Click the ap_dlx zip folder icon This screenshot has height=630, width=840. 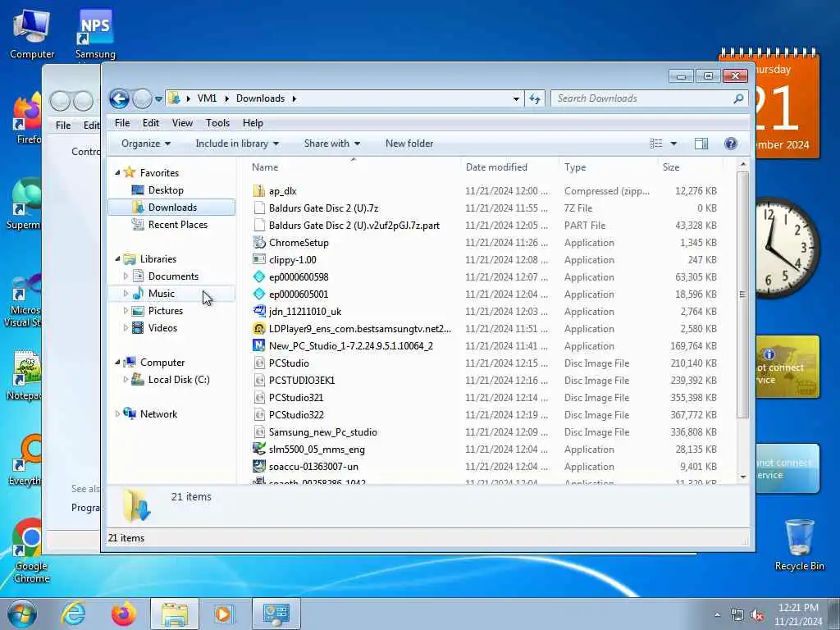pos(258,190)
